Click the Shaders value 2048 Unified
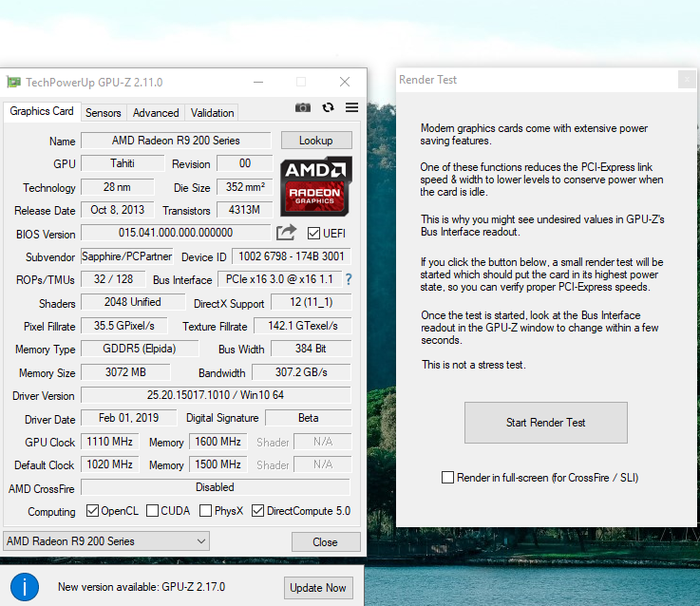Screen dimensions: 700x606 point(133,302)
